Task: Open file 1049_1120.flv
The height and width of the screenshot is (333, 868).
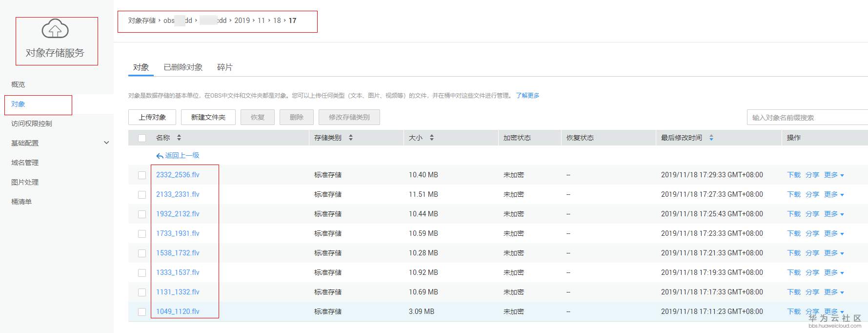Action: coord(178,312)
